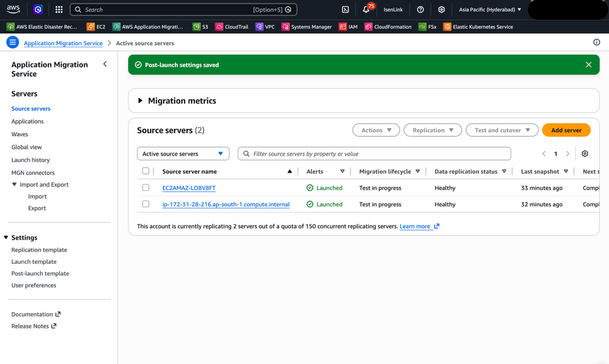Open AWS Elastic Disaster Recovery shortcut
The height and width of the screenshot is (364, 609).
click(x=42, y=27)
